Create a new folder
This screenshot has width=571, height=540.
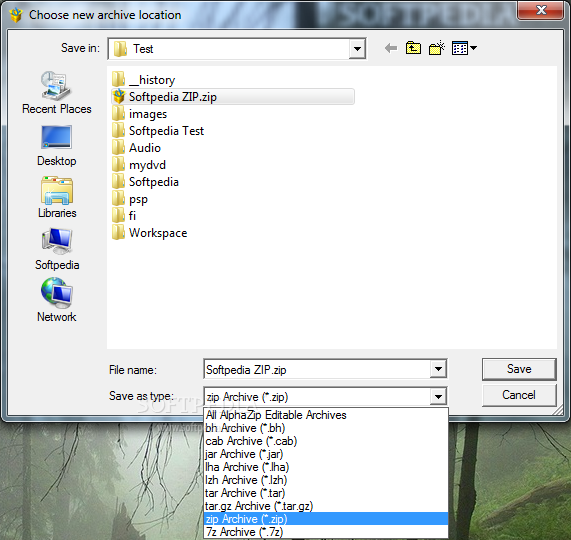pyautogui.click(x=437, y=48)
